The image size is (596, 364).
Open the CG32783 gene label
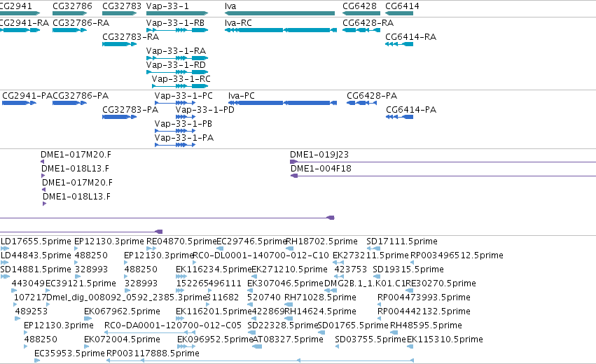(x=122, y=6)
